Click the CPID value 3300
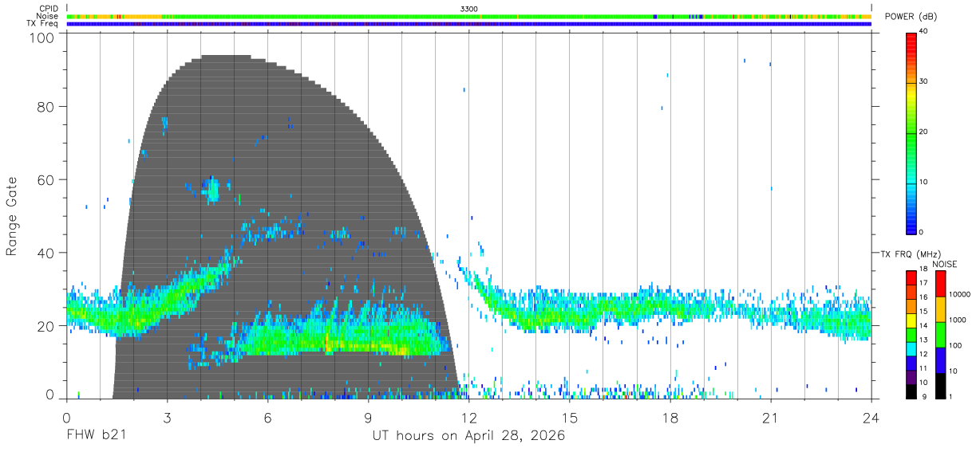980x452 pixels. 469,8
